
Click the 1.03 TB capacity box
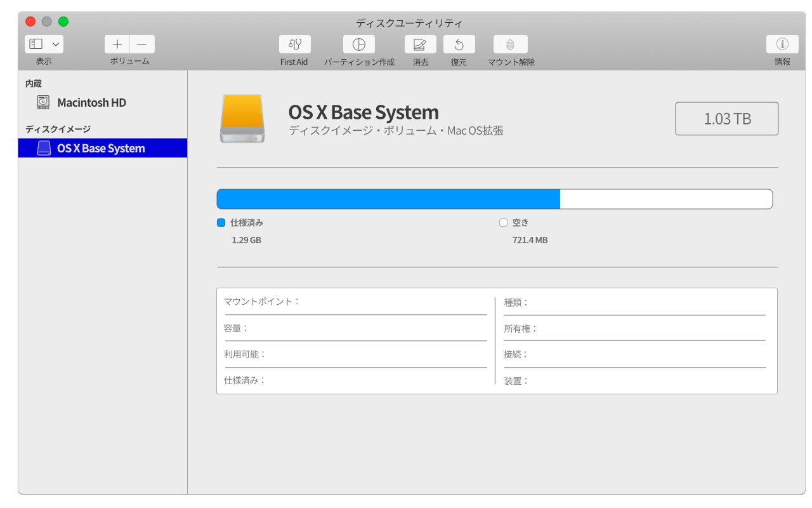click(x=727, y=119)
